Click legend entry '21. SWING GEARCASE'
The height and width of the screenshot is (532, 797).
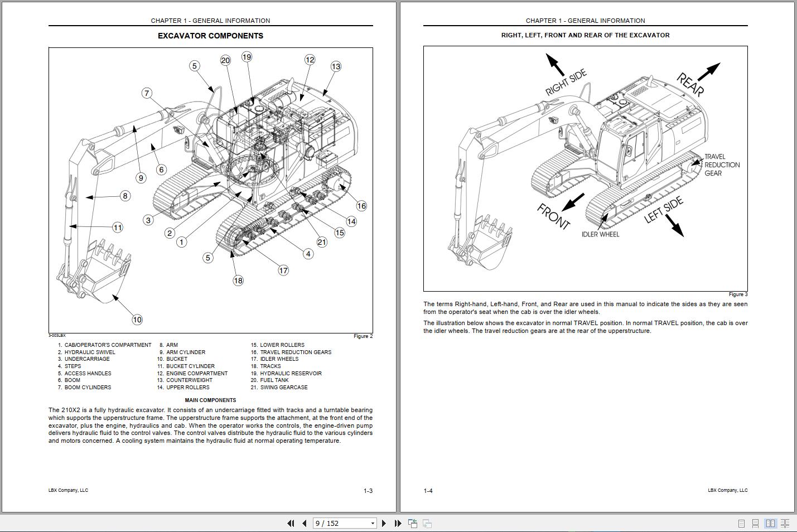279,388
